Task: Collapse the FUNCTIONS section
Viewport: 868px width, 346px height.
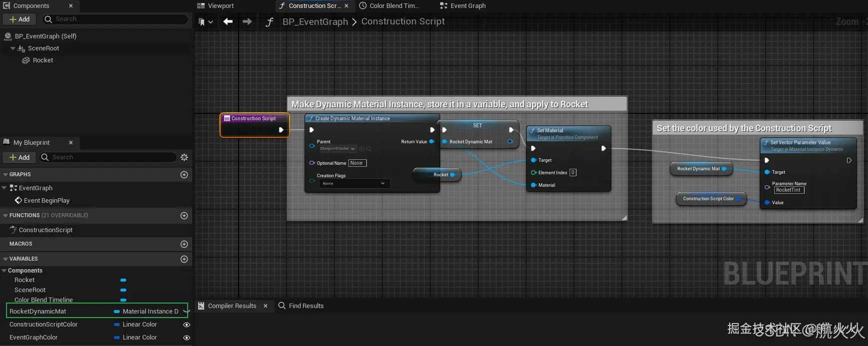Action: click(5, 216)
